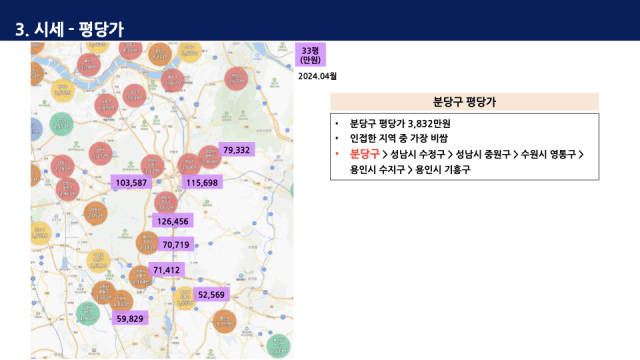
Task: Click the bullet line 인접한 지역 중 가장 비쌈
Action: 399,138
